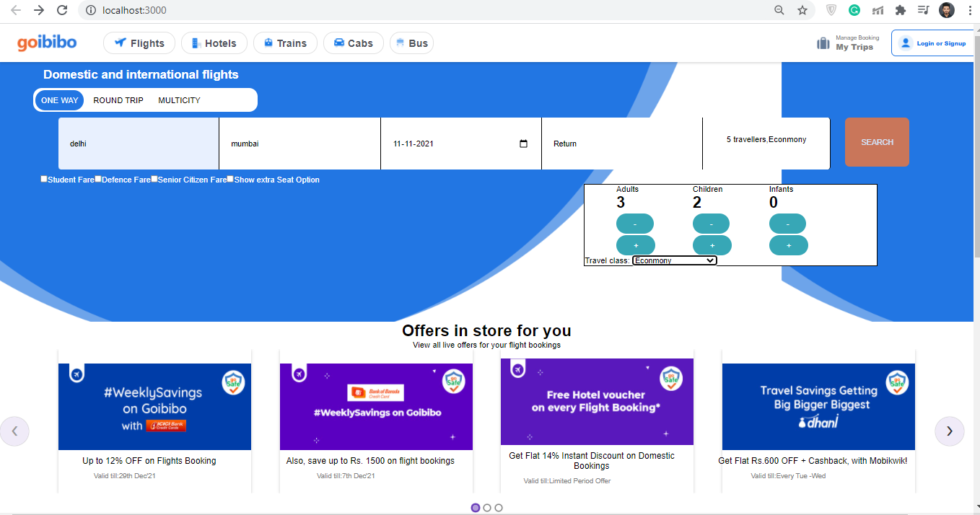Open Trains via its train icon
This screenshot has width=980, height=515.
[x=267, y=43]
